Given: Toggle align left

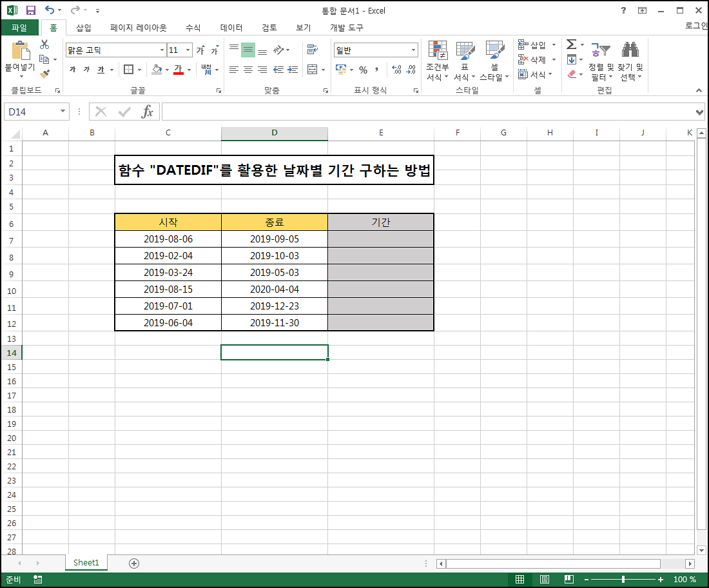Looking at the screenshot, I should point(234,70).
